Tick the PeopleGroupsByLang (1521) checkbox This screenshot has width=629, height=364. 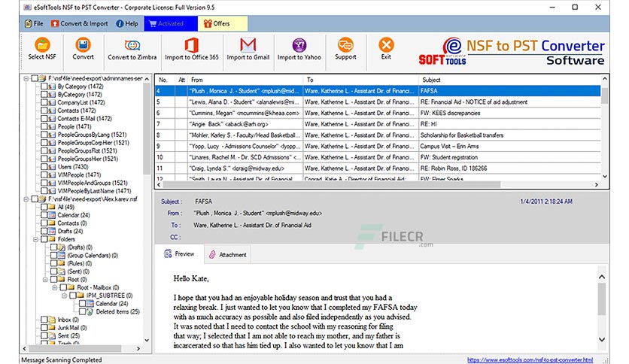(x=44, y=135)
